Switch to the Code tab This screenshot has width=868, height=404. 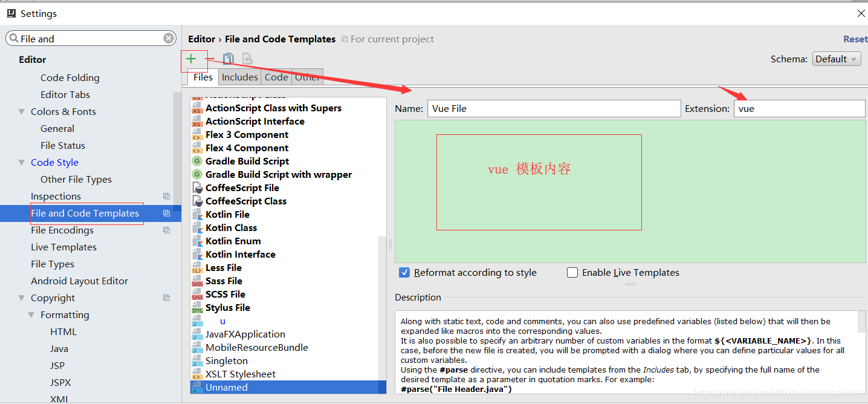276,77
